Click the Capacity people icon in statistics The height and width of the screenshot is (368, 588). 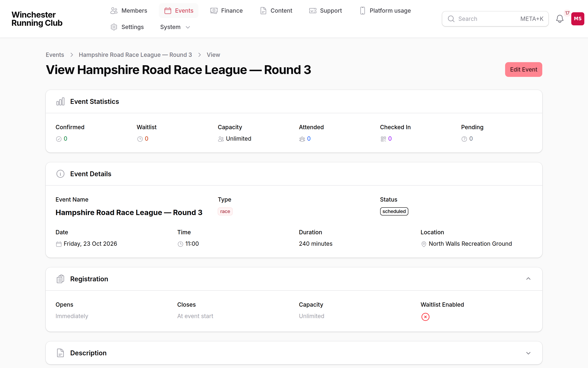coord(221,139)
